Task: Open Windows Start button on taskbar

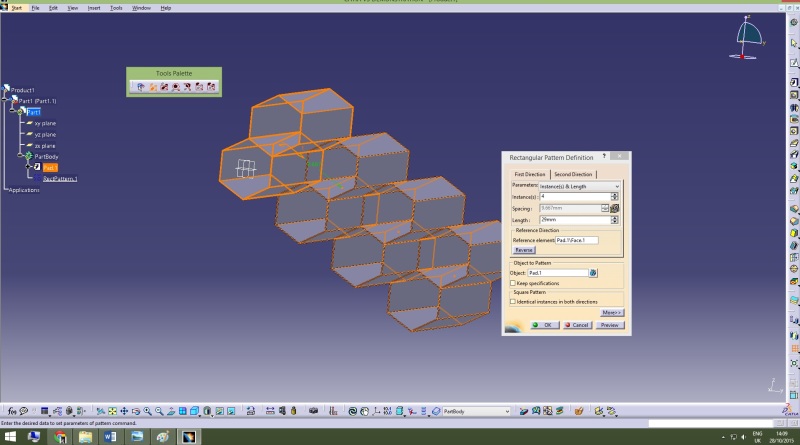Action: [x=10, y=437]
